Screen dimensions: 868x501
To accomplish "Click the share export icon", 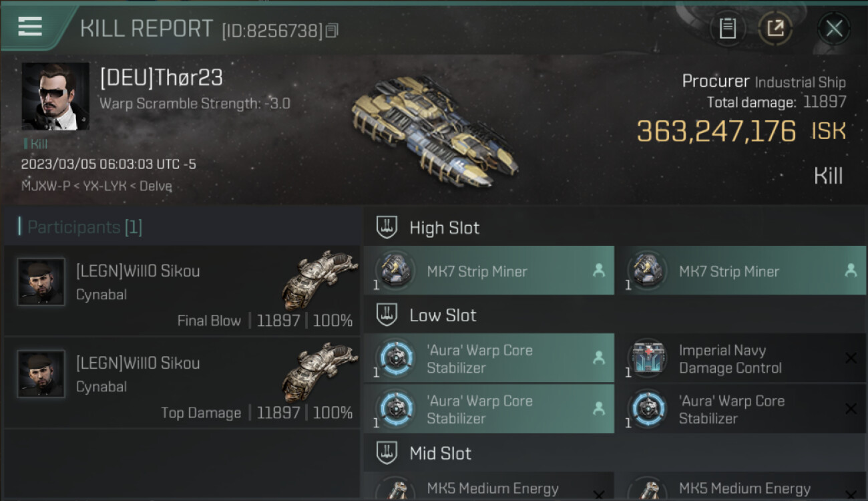I will [x=775, y=29].
